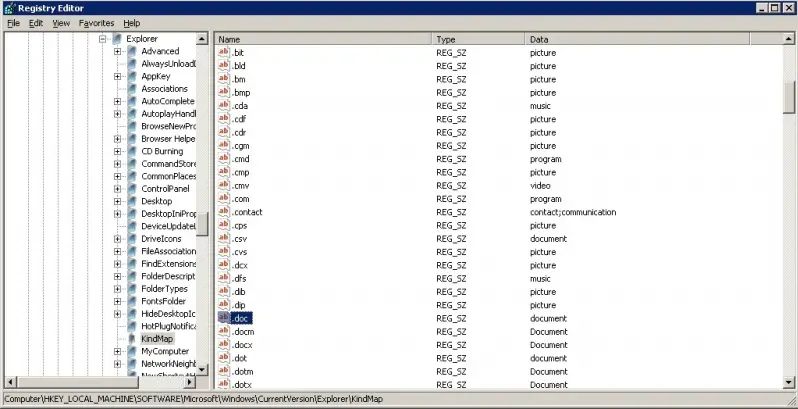Click the .bit string value icon
The height and width of the screenshot is (409, 798).
click(223, 52)
